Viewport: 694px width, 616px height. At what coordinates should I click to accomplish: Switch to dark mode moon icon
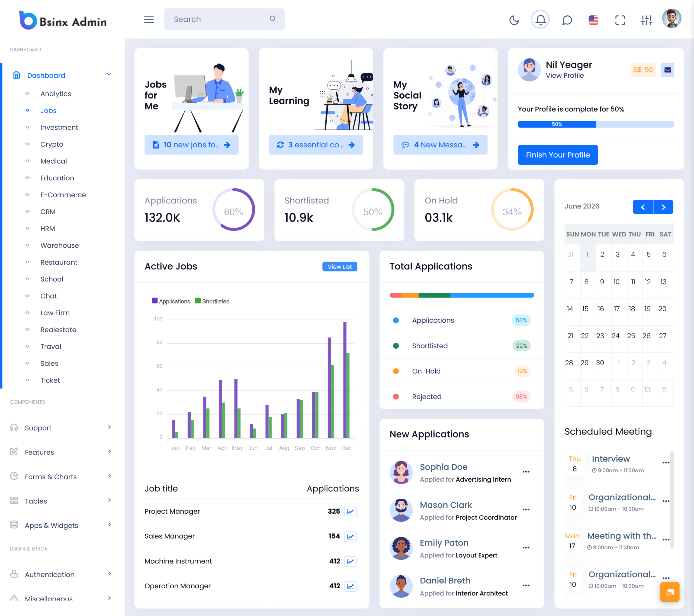click(x=514, y=20)
